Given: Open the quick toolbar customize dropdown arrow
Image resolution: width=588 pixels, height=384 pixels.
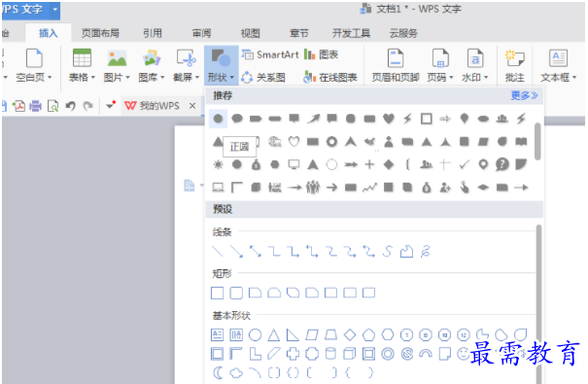Looking at the screenshot, I should pyautogui.click(x=110, y=106).
